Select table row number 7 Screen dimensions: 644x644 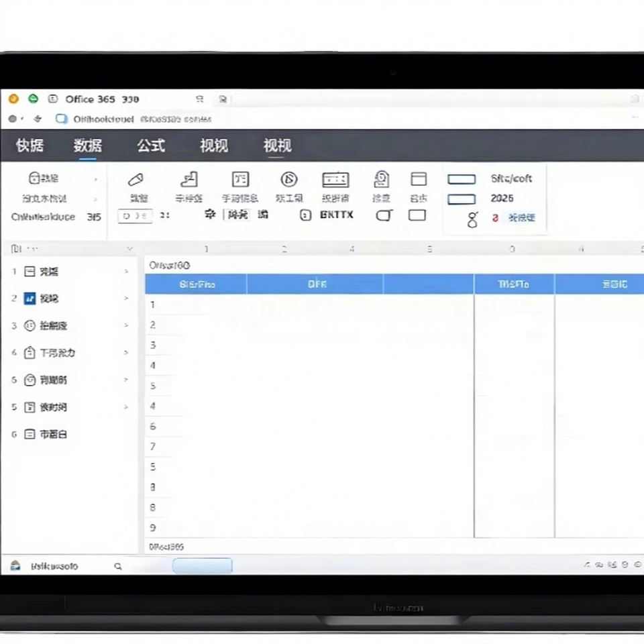coord(153,447)
